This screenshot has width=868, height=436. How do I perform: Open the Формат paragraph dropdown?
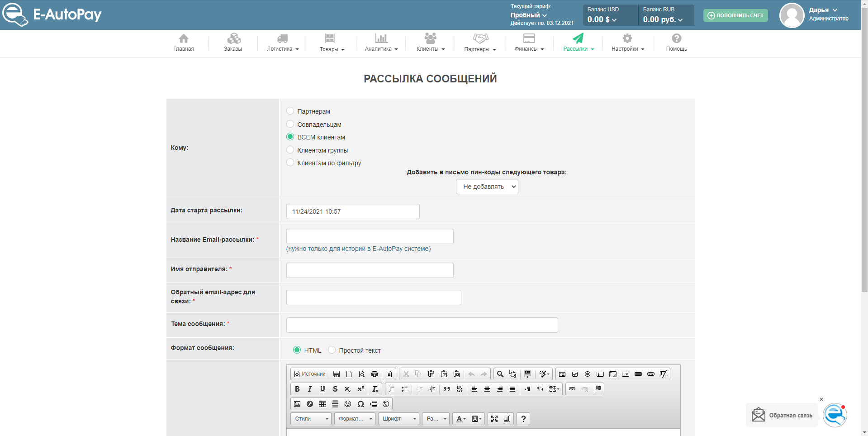click(355, 419)
